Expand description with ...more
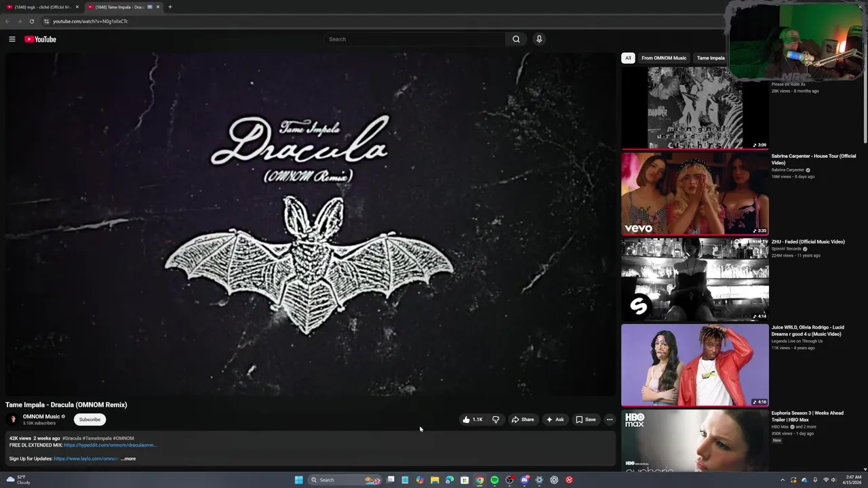This screenshot has height=488, width=868. [x=128, y=459]
